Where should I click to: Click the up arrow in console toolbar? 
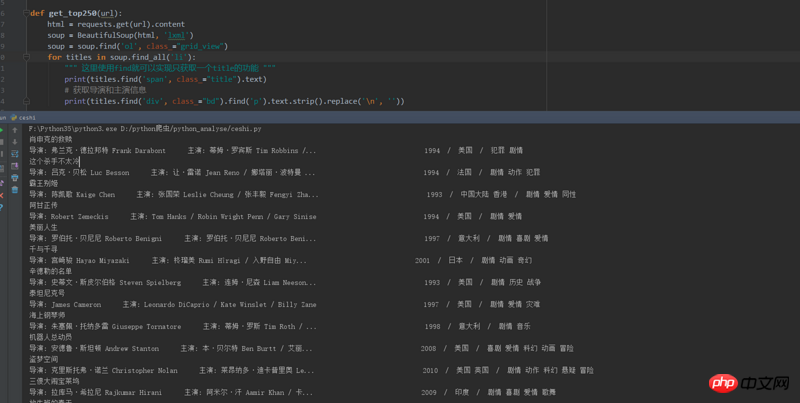point(15,129)
